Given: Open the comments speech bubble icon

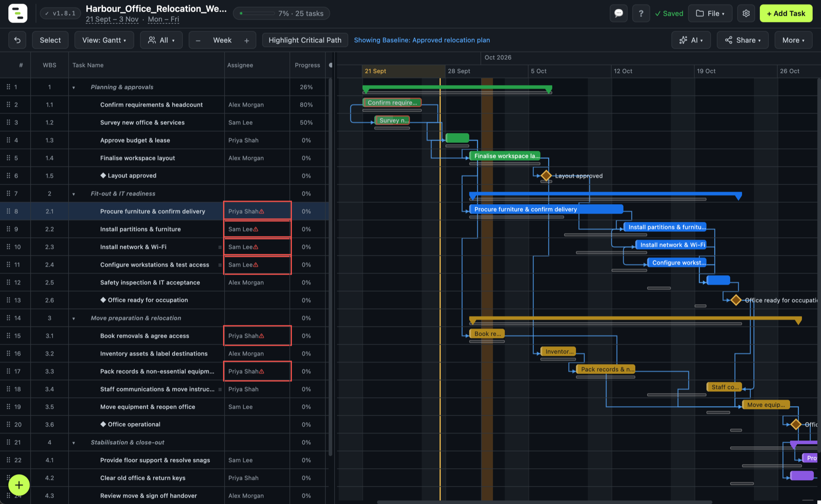Looking at the screenshot, I should click(x=618, y=13).
